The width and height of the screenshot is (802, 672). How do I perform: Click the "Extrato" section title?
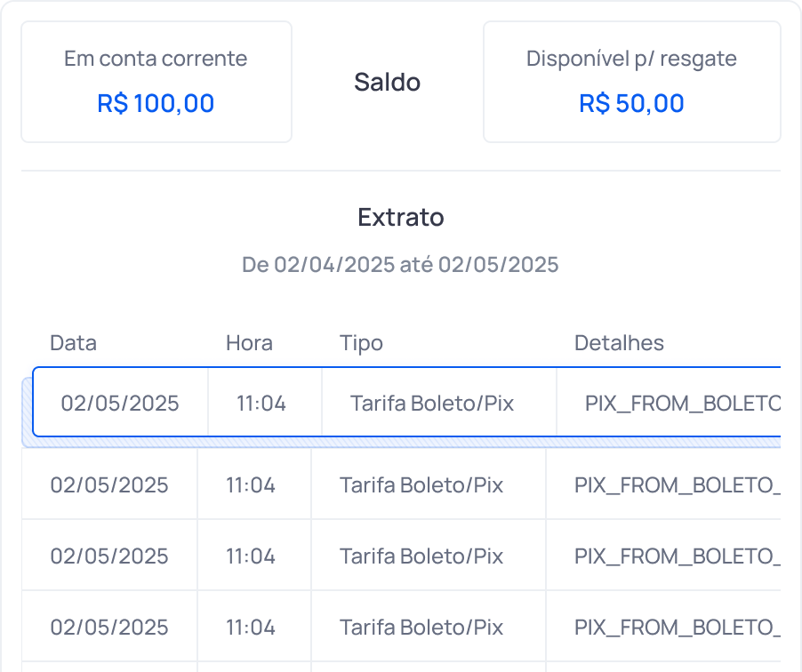click(x=401, y=217)
